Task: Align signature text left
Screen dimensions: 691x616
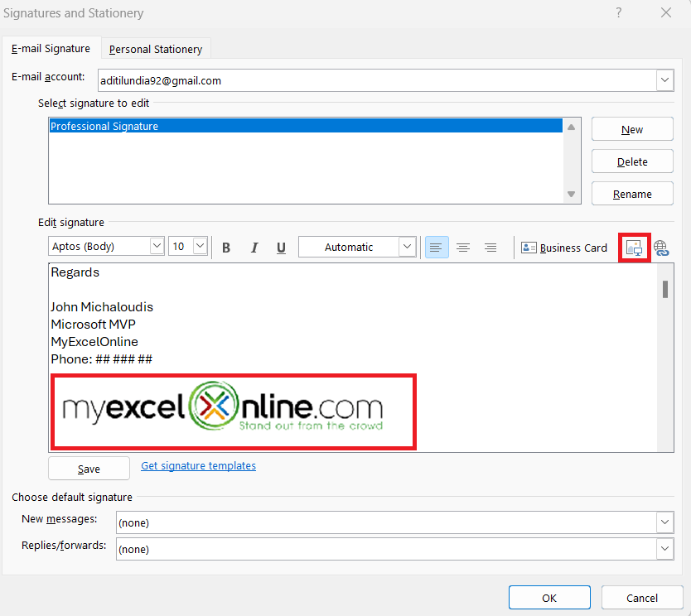Action: 437,248
